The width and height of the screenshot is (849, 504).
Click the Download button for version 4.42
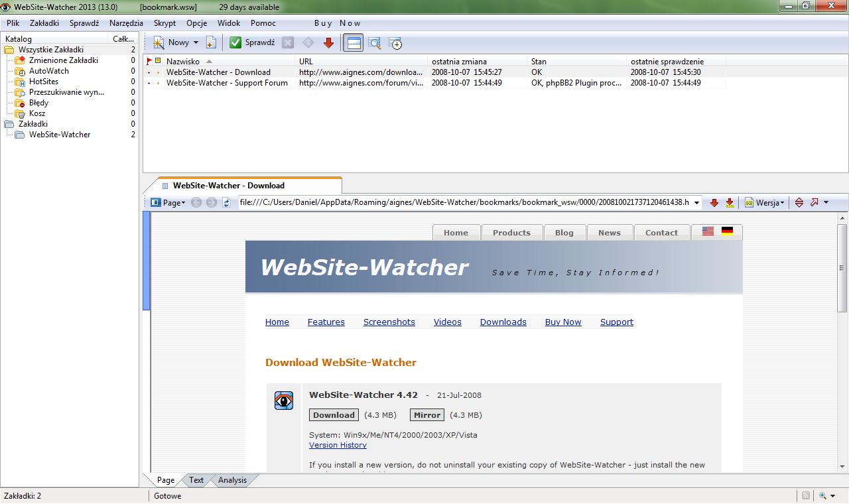[334, 415]
